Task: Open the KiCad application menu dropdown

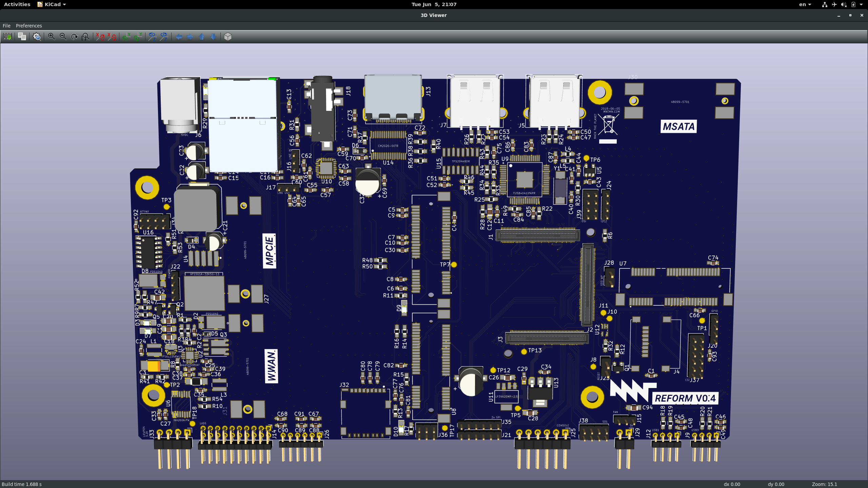Action: pyautogui.click(x=52, y=4)
